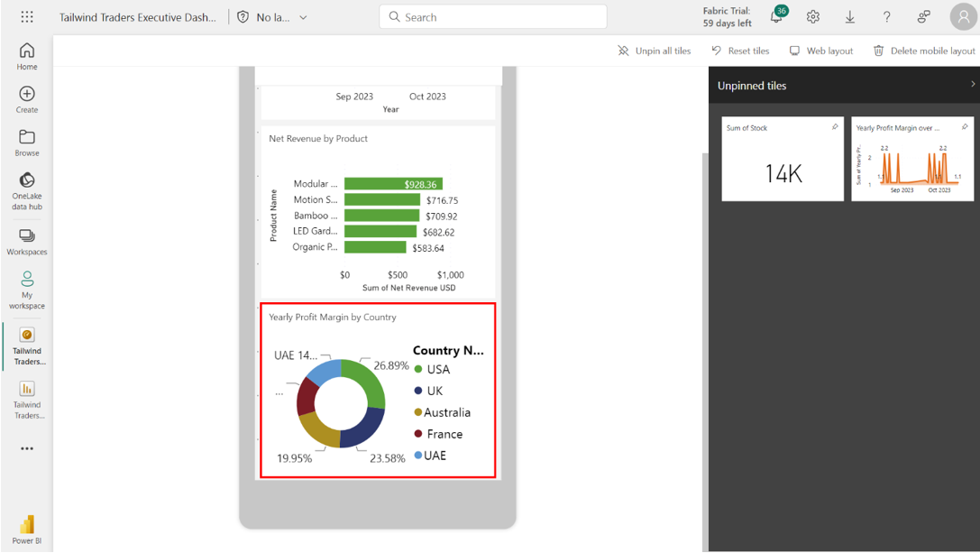Collapse the Unpinned tiles panel
980x553 pixels.
point(972,85)
